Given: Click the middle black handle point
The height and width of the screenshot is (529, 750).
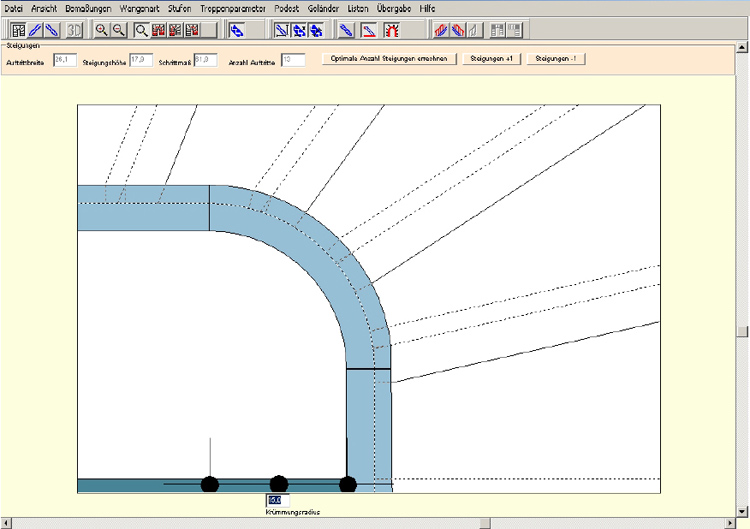Looking at the screenshot, I should click(279, 485).
